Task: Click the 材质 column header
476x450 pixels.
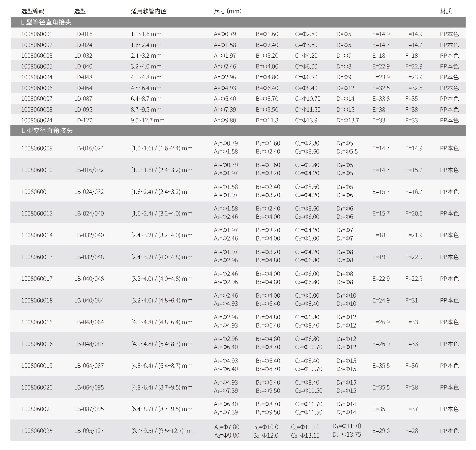Action: 446,11
